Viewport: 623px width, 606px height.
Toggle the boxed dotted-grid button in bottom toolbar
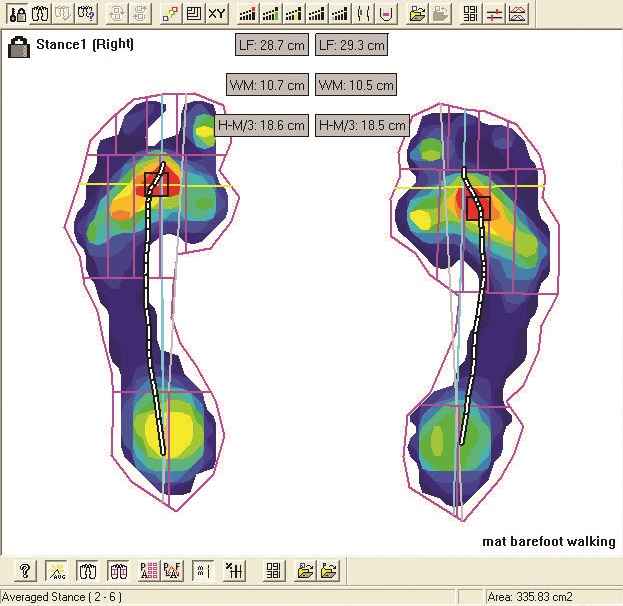point(201,571)
